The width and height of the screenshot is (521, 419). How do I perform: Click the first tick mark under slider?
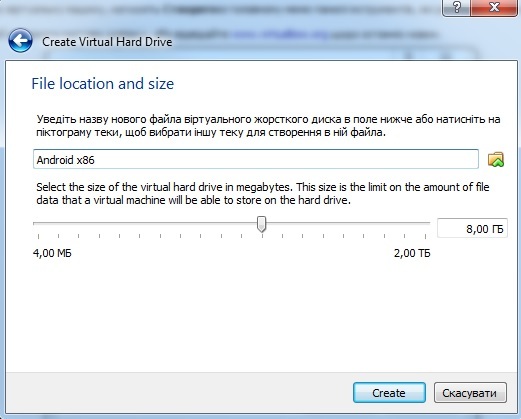(38, 236)
